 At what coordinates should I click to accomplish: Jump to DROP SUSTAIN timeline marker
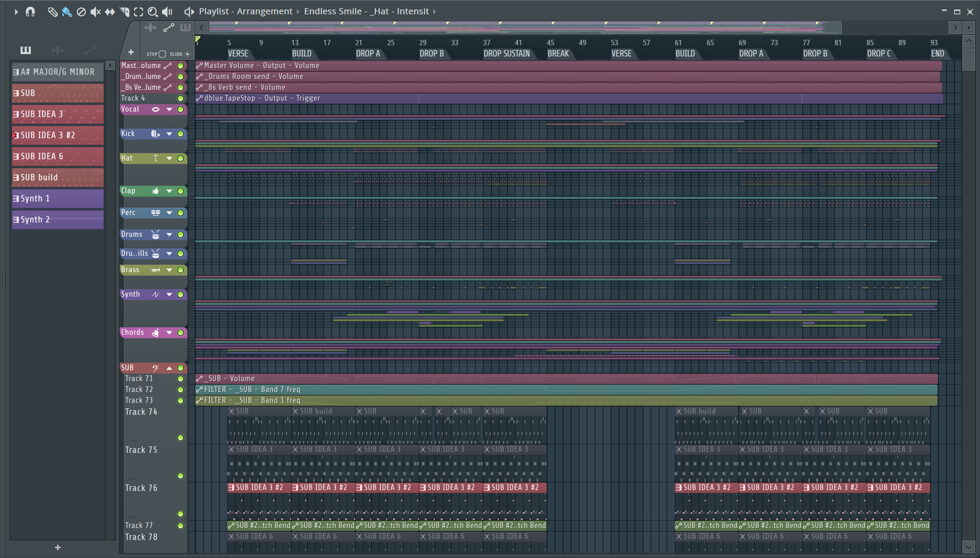pyautogui.click(x=506, y=54)
